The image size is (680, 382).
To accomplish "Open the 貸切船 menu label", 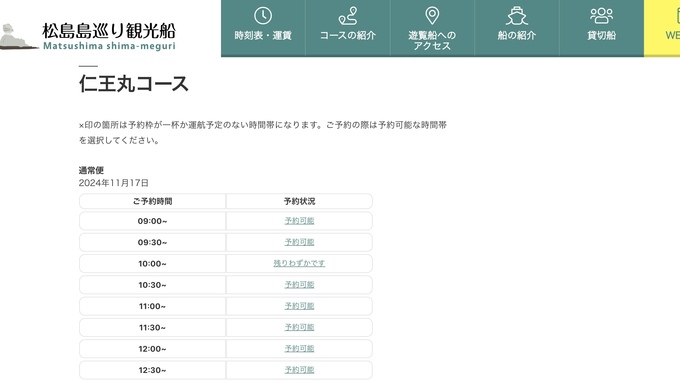I will 602,36.
